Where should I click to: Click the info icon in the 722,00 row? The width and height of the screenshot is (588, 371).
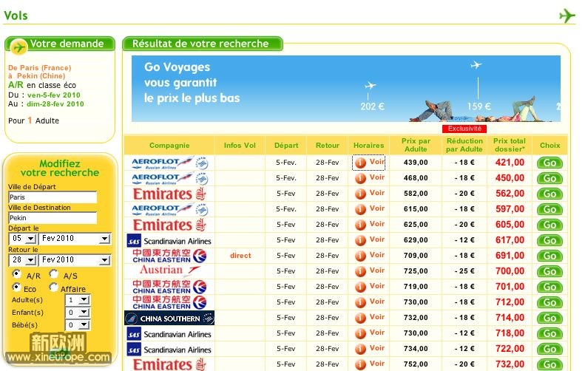tap(360, 349)
